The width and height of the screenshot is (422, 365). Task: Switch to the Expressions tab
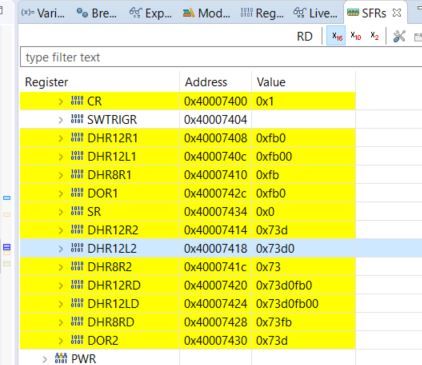(150, 13)
